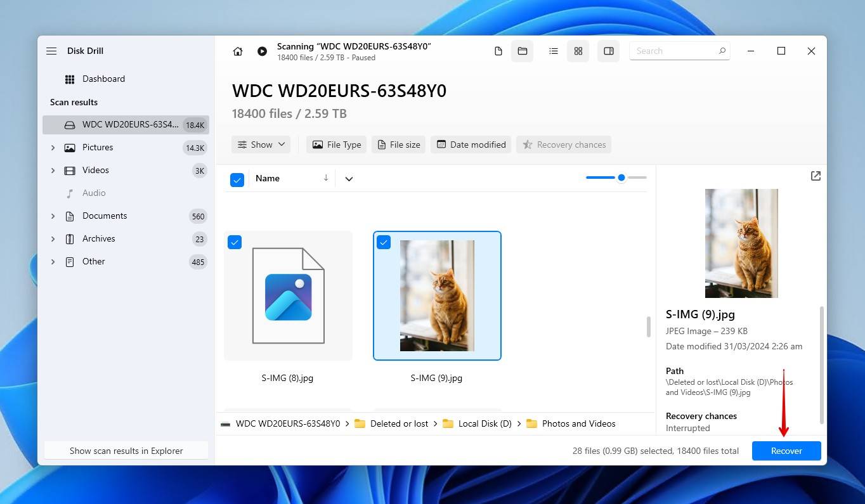Image resolution: width=865 pixels, height=504 pixels.
Task: Click the file list vertical scrollbar
Action: point(648,327)
